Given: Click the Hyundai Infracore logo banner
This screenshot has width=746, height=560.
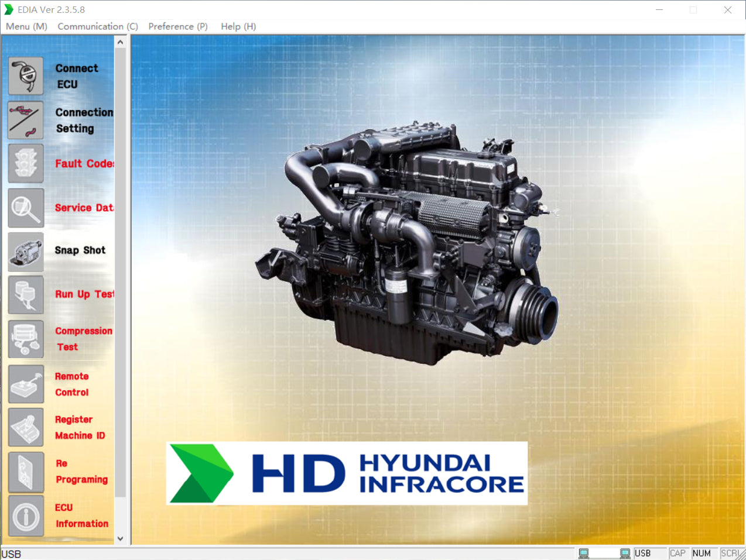Looking at the screenshot, I should [x=347, y=473].
